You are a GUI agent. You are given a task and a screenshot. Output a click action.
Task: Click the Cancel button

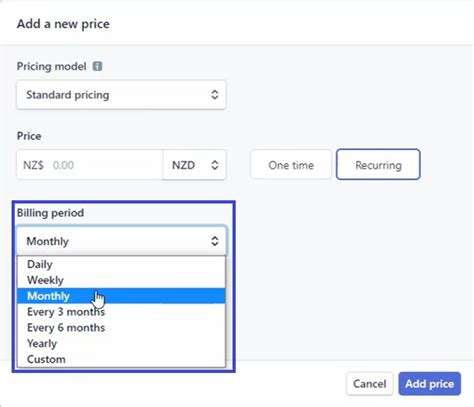pyautogui.click(x=370, y=384)
